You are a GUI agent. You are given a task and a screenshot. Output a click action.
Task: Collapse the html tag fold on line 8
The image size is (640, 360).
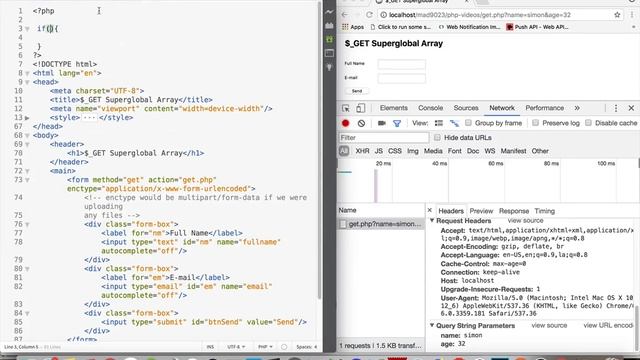coord(27,73)
